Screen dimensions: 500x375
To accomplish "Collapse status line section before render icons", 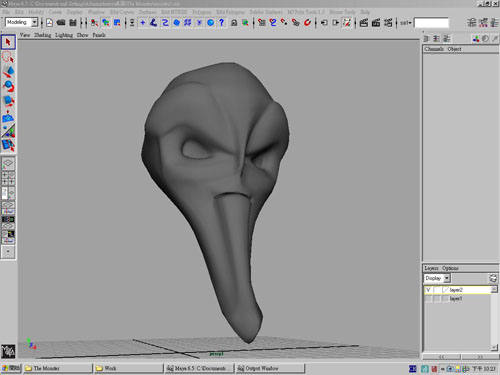I will [355, 23].
